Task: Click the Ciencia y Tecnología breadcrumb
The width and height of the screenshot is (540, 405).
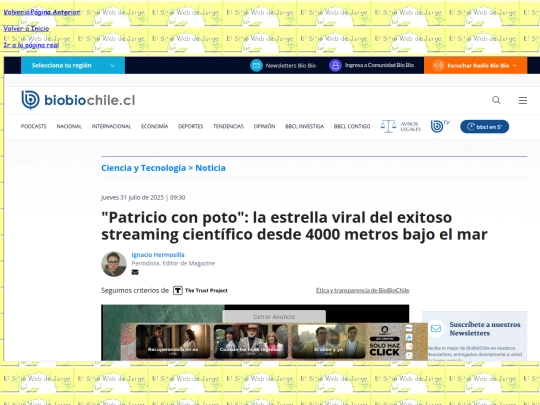Action: click(x=144, y=168)
